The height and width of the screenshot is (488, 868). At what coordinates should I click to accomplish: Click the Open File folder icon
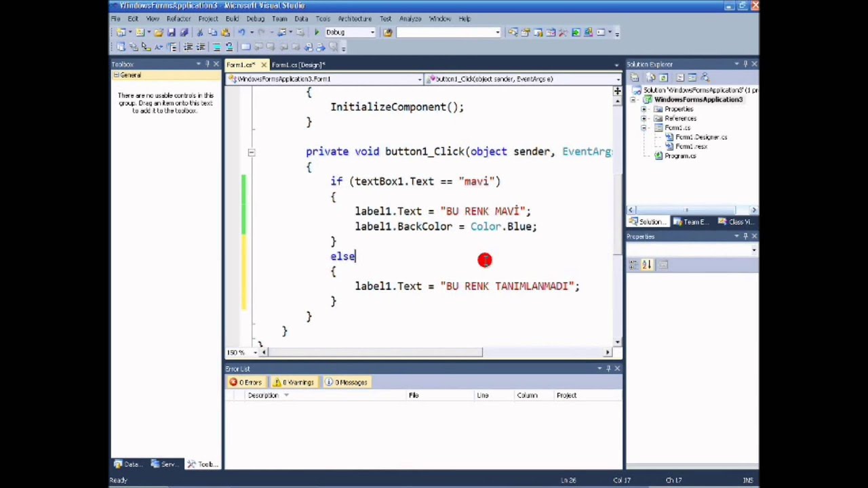click(x=159, y=33)
